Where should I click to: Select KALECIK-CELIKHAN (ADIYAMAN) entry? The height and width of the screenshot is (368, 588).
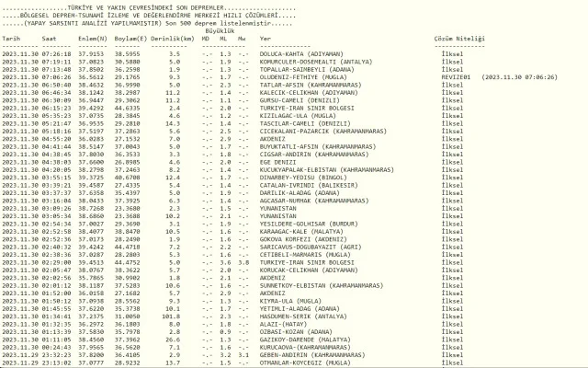309,93
